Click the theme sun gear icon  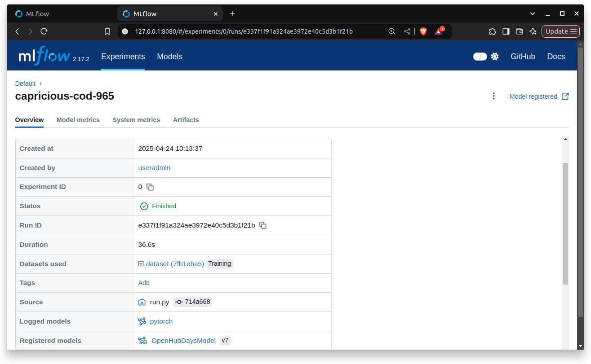point(495,57)
